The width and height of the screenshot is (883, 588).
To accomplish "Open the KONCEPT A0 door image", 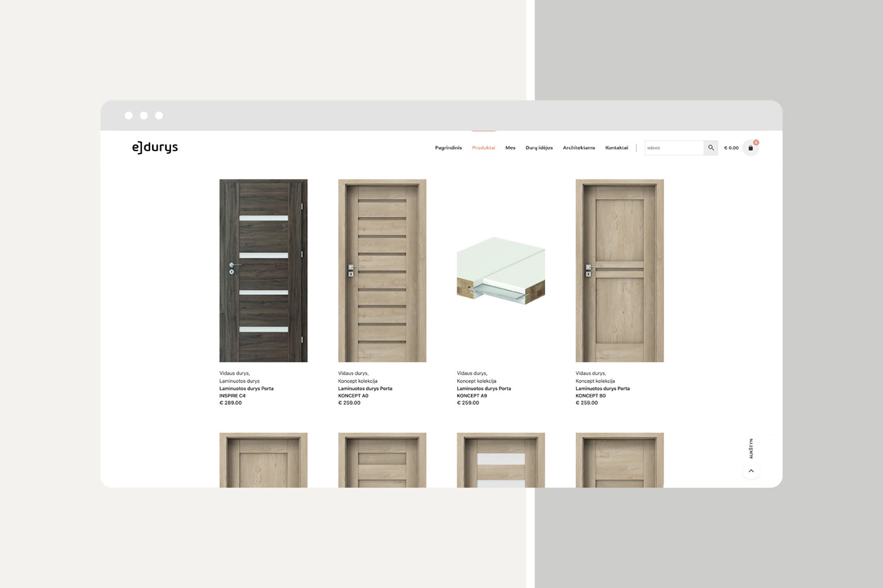I will tap(382, 270).
